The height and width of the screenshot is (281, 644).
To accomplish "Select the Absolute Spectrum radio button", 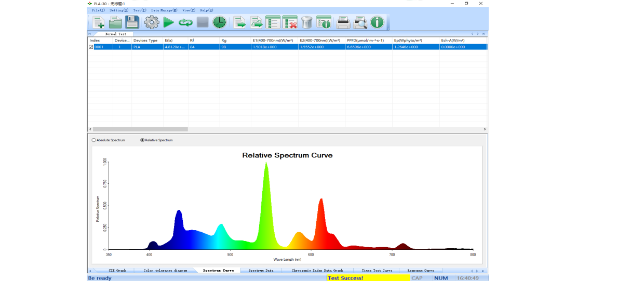I will click(94, 140).
